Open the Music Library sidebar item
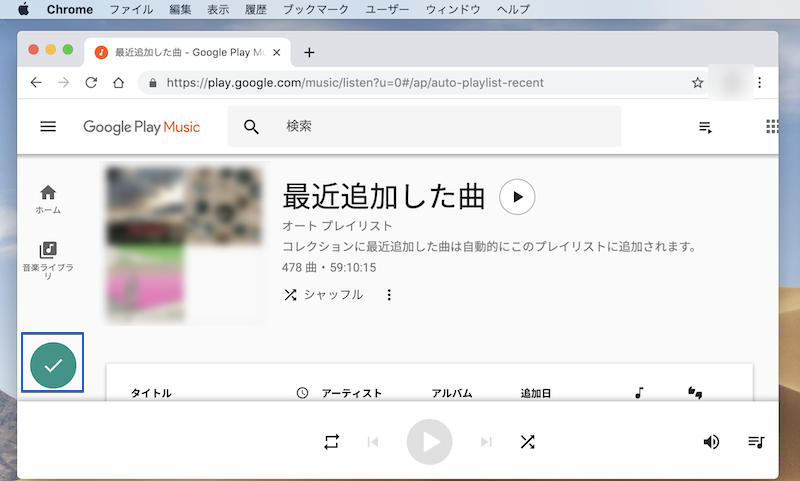 pyautogui.click(x=48, y=259)
